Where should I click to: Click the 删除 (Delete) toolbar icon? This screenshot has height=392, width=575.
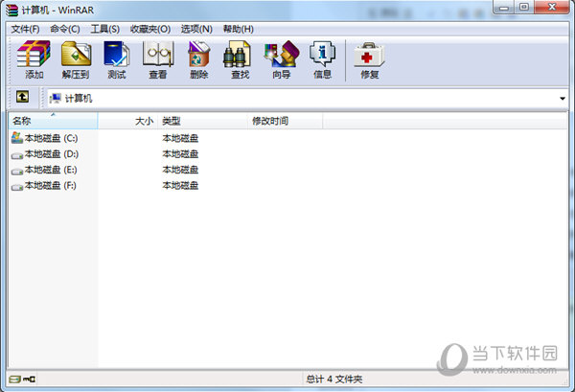[x=199, y=59]
